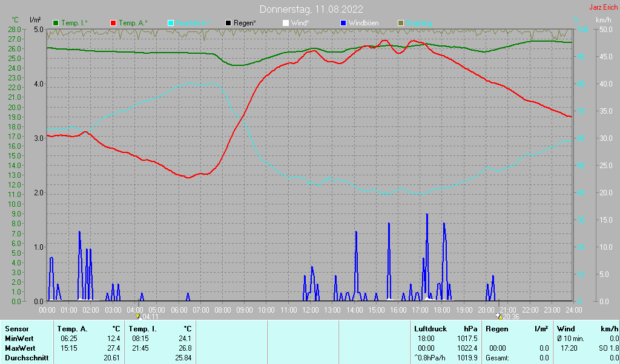Screen dimensions: 620x364
Task: Click the cyan humidity legend square
Action: 170,23
